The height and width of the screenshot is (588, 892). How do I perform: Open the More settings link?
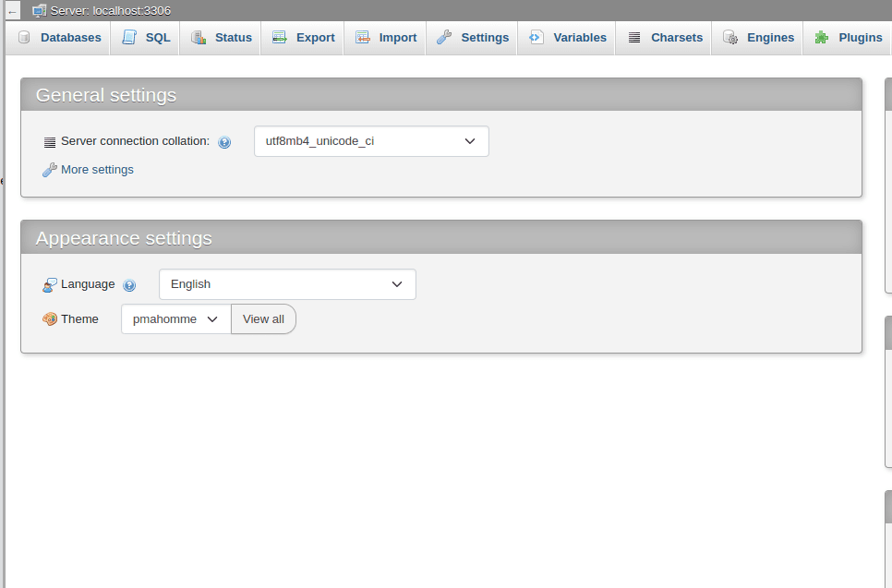(97, 170)
